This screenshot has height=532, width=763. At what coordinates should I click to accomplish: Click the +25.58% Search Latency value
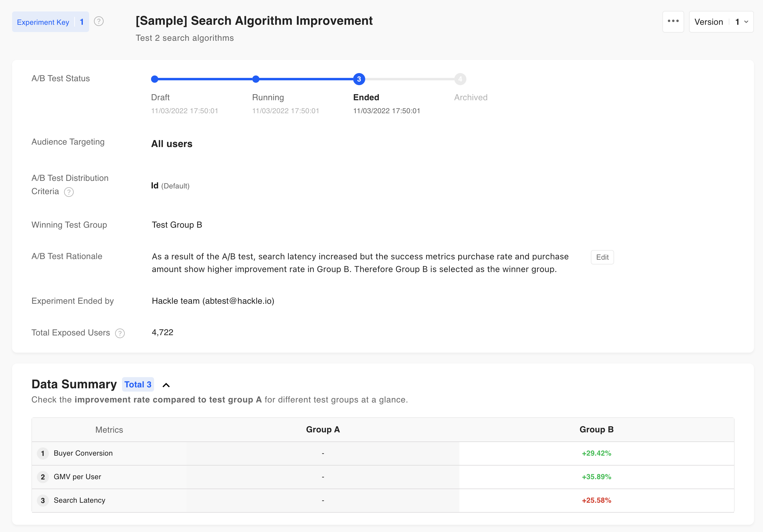point(596,501)
